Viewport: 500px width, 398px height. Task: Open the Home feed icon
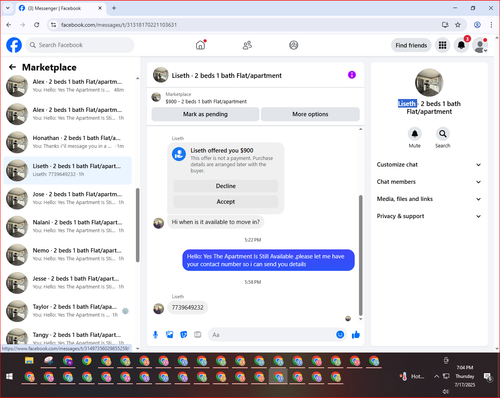coord(200,45)
